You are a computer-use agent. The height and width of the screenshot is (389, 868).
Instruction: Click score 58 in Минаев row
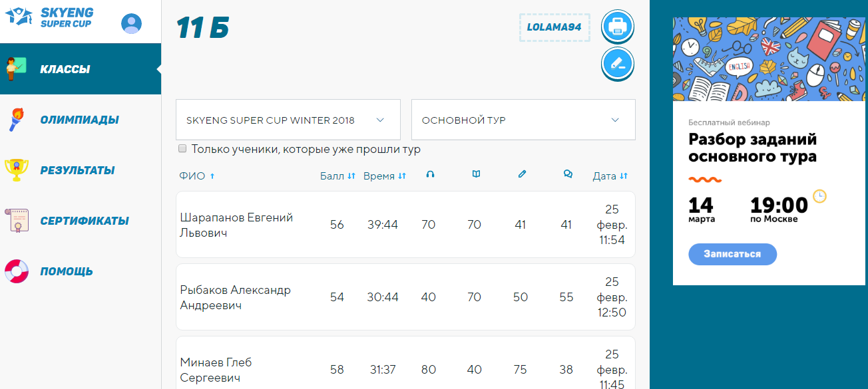click(x=337, y=370)
